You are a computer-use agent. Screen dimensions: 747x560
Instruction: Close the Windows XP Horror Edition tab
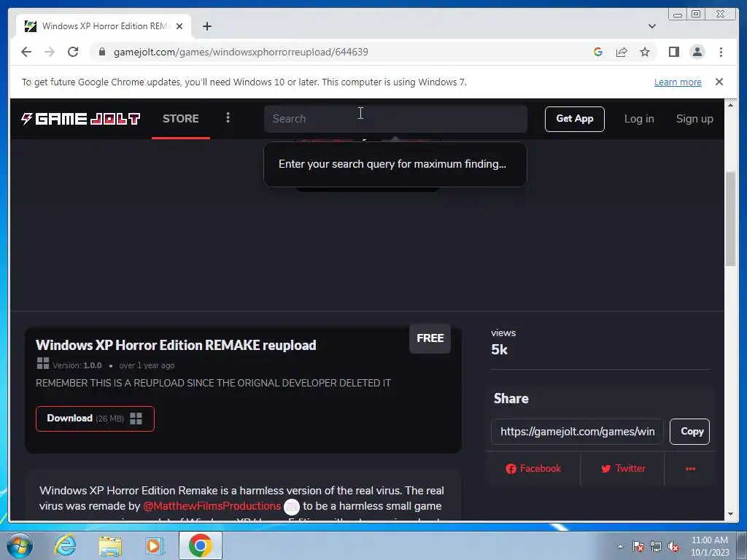[x=179, y=26]
